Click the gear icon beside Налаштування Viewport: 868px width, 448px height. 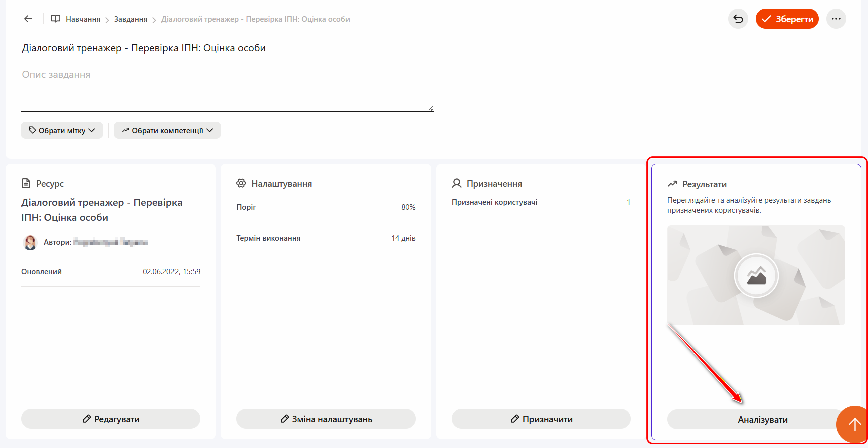click(x=241, y=183)
